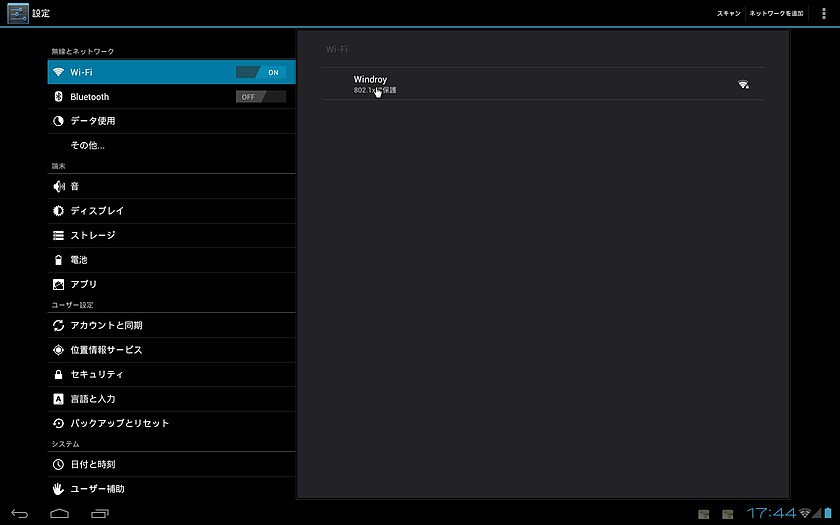Click the Windroy secured signal strength icon

[x=743, y=84]
